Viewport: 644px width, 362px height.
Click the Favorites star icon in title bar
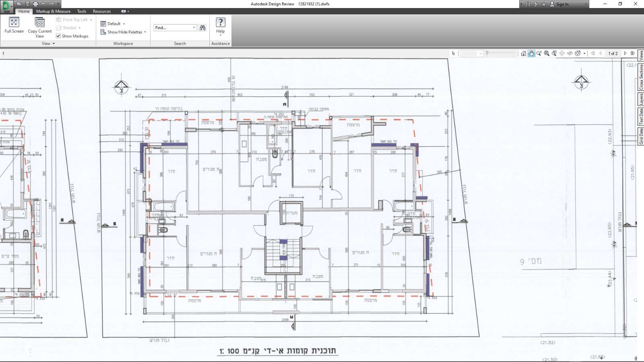pyautogui.click(x=544, y=4)
